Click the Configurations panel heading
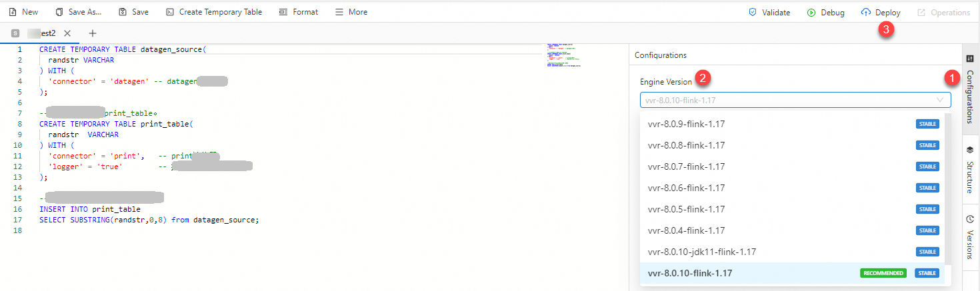Screen dimensions: 980x291 coord(660,55)
